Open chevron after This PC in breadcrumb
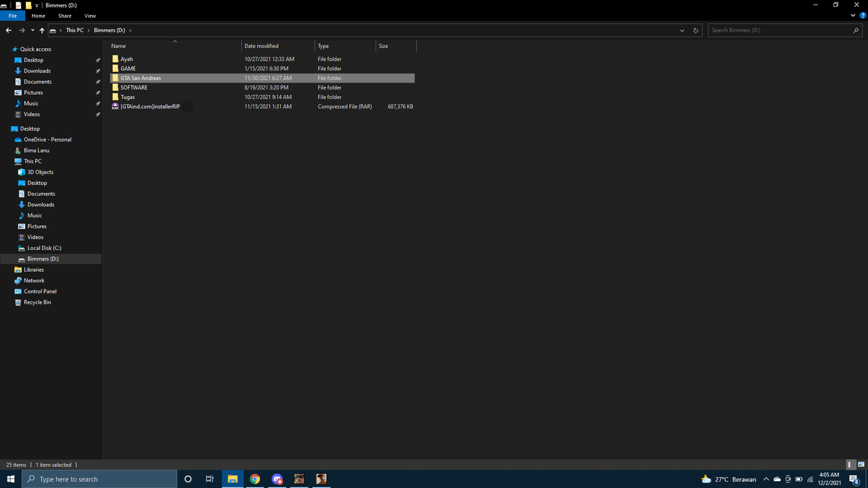 (x=89, y=30)
